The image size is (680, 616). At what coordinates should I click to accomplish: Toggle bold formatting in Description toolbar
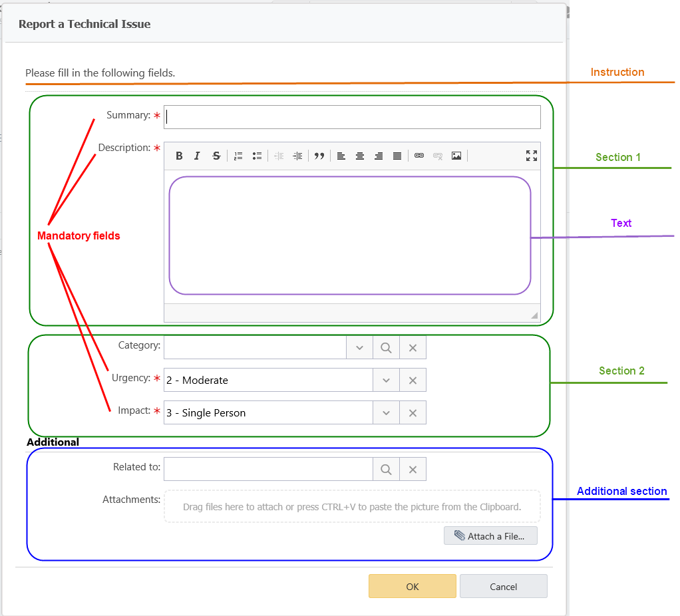tap(179, 156)
